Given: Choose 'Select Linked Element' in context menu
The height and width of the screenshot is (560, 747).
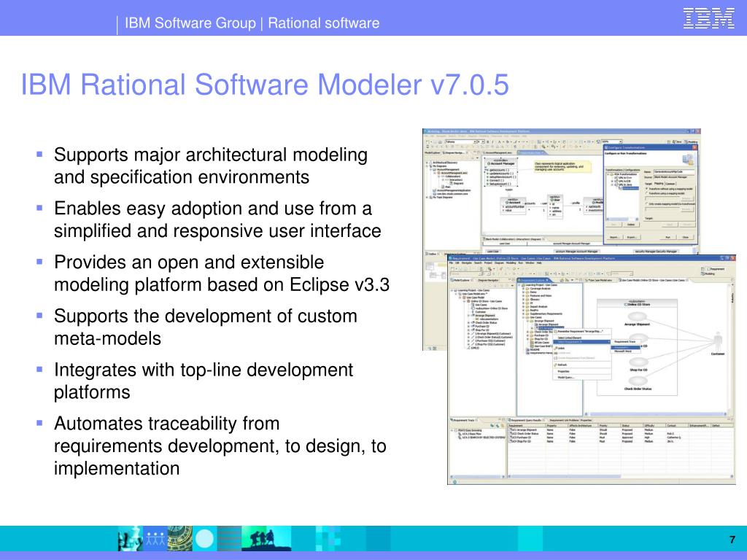Looking at the screenshot, I should coord(582,338).
